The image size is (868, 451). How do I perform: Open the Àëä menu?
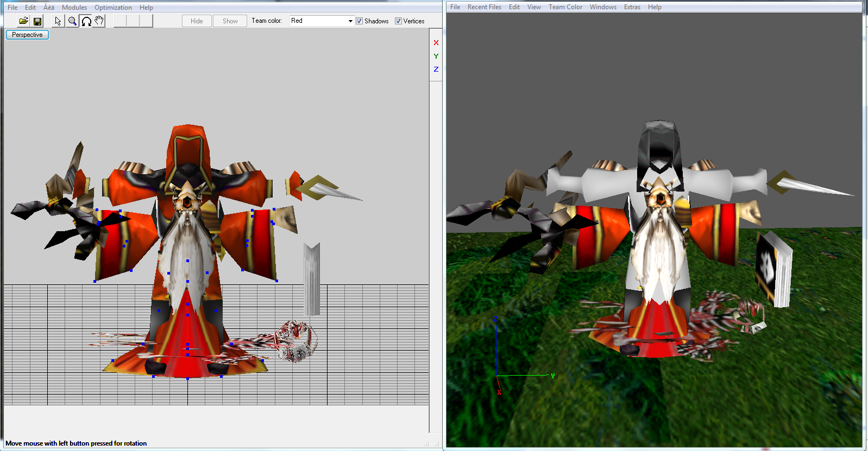click(49, 8)
